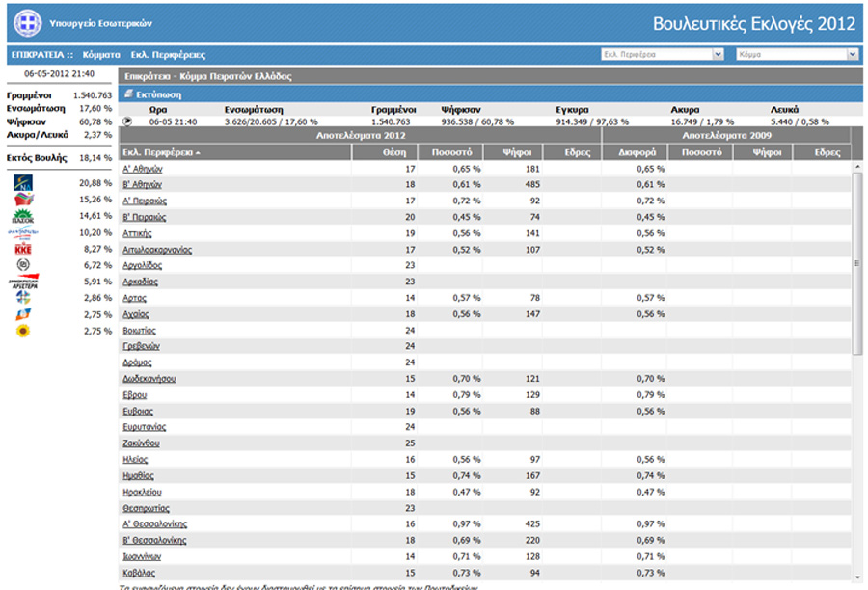The height and width of the screenshot is (590, 868).
Task: Open Ηρακλείου district link
Action: click(x=142, y=492)
